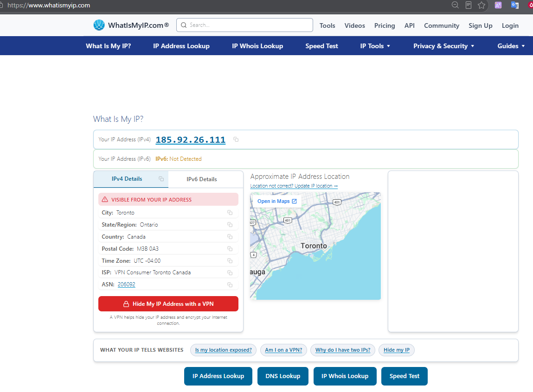Click the Toronto map thumbnail
Viewport: 533px width, 392px height.
point(315,246)
